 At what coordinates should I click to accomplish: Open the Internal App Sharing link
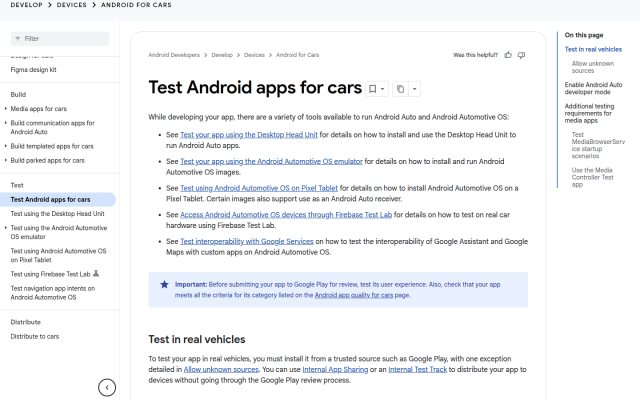click(x=335, y=369)
